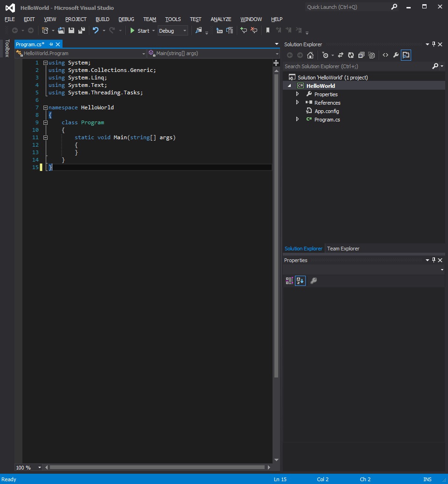Open Properties wrench in Solution Explorer toolbar
The width and height of the screenshot is (448, 484).
(396, 55)
